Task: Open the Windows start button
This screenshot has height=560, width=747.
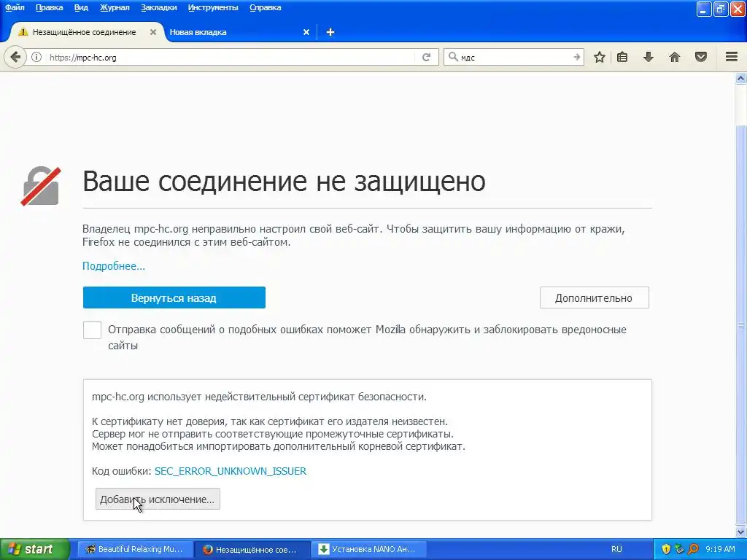Action: 34,549
